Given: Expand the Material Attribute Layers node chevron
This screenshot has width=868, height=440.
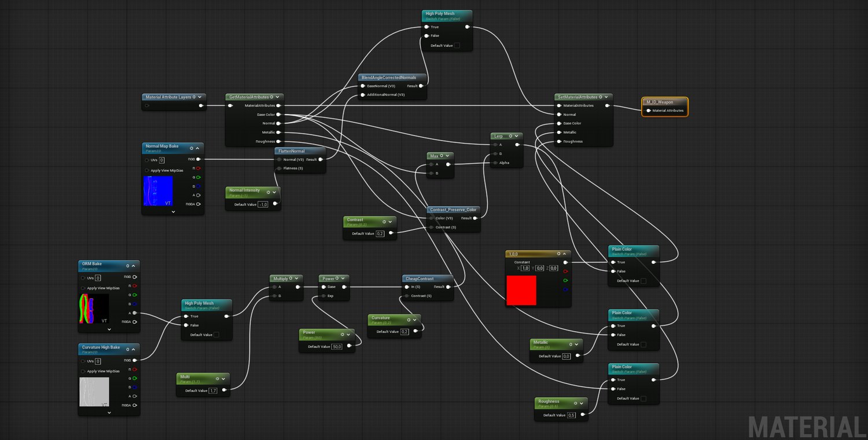Looking at the screenshot, I should 201,97.
